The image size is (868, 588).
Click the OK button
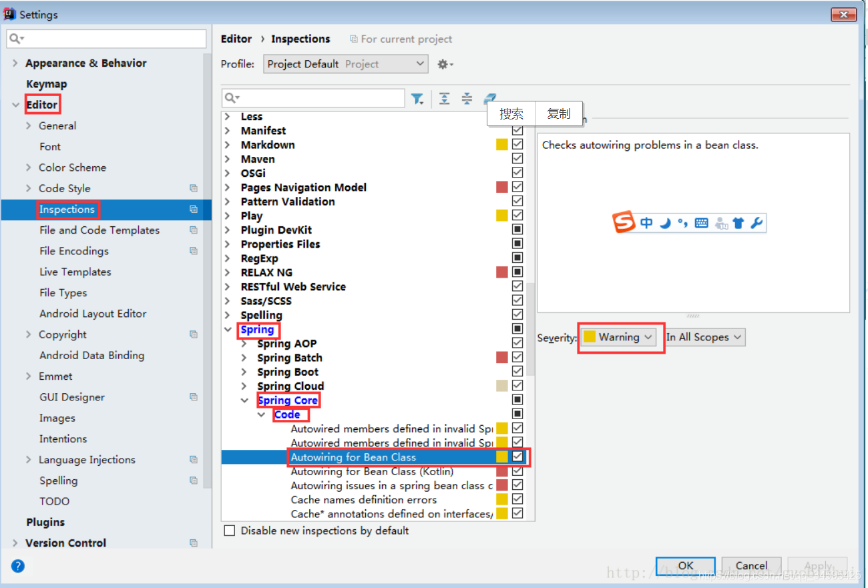(686, 566)
